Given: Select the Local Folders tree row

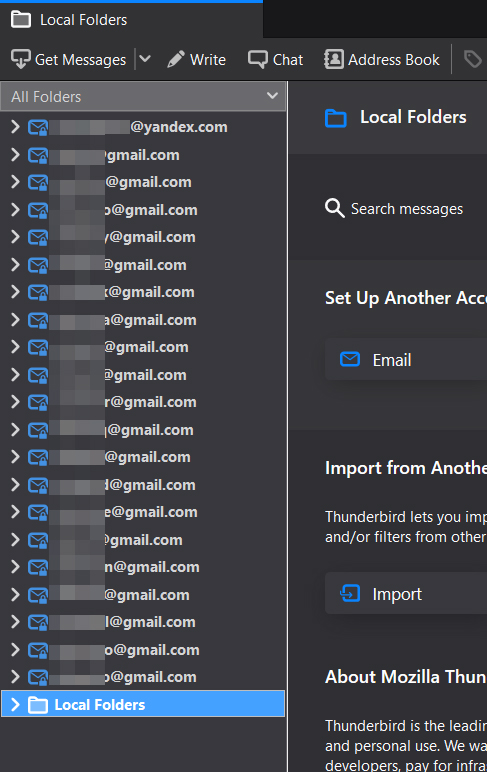Looking at the screenshot, I should [143, 704].
